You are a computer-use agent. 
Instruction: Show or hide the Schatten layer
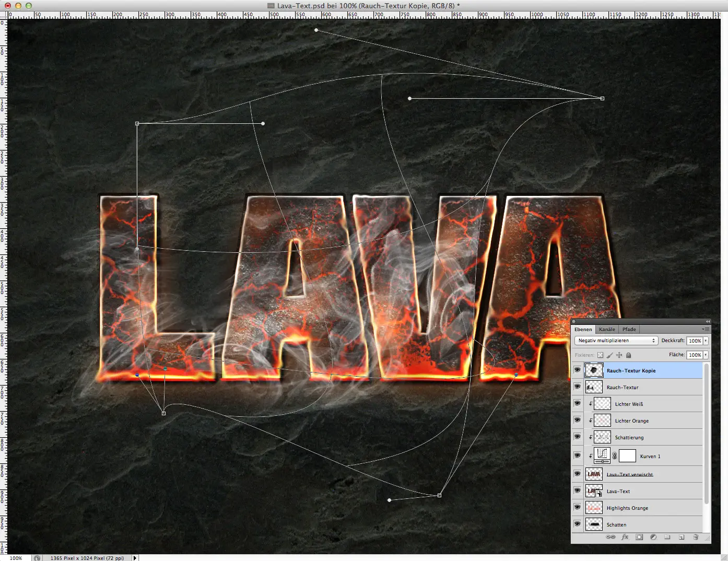coord(578,524)
